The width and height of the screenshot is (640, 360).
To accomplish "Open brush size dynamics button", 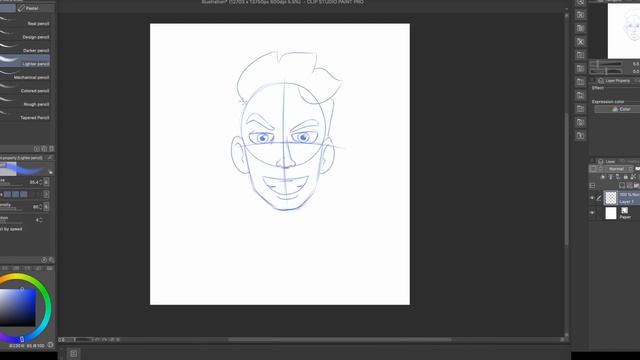I will [47, 182].
